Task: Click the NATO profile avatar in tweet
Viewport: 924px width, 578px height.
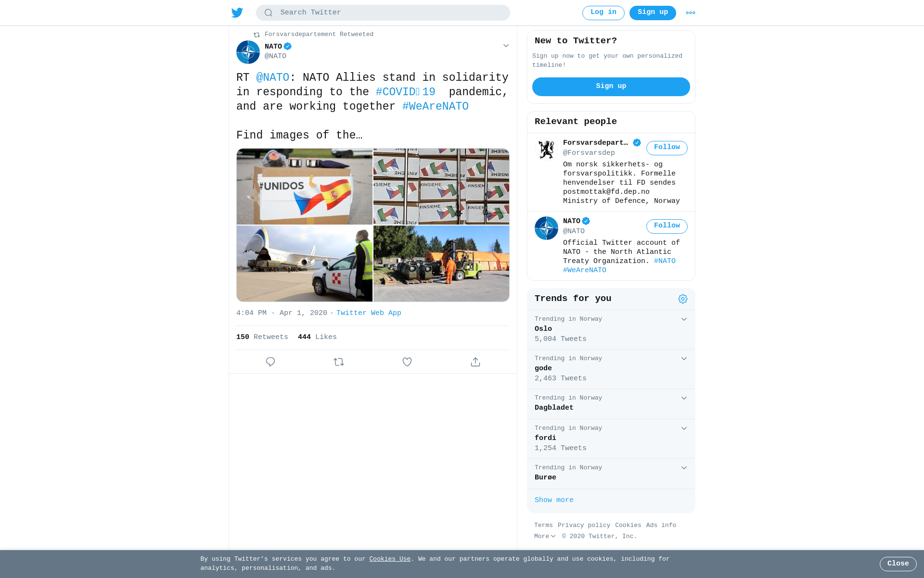Action: (x=248, y=52)
